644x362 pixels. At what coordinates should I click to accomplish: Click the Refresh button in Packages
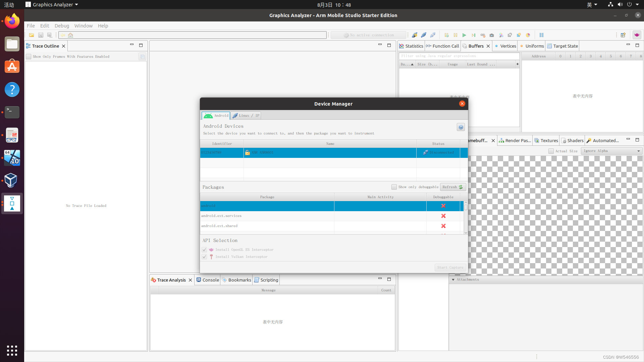(x=452, y=187)
